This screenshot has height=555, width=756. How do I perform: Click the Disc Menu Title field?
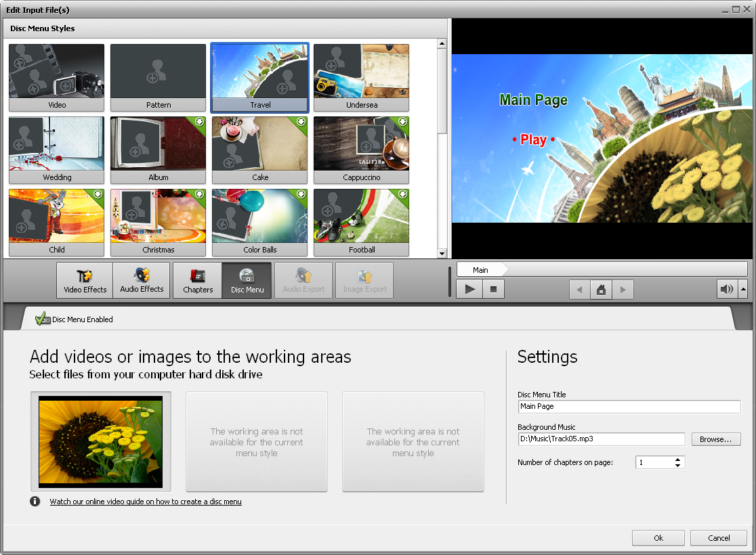(x=629, y=407)
